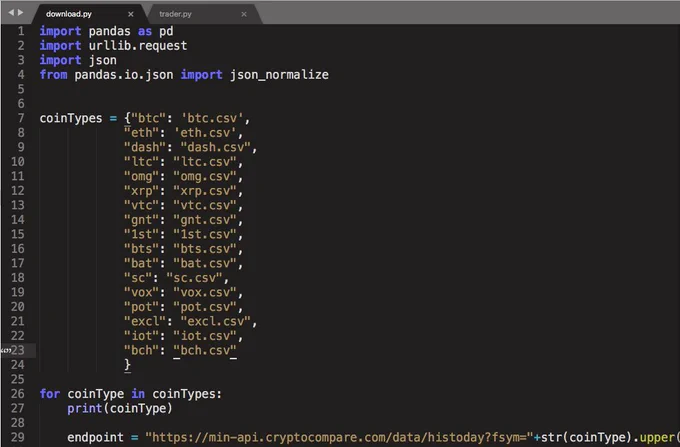Click the "ltc" dictionary key
The image size is (680, 447).
pos(142,162)
